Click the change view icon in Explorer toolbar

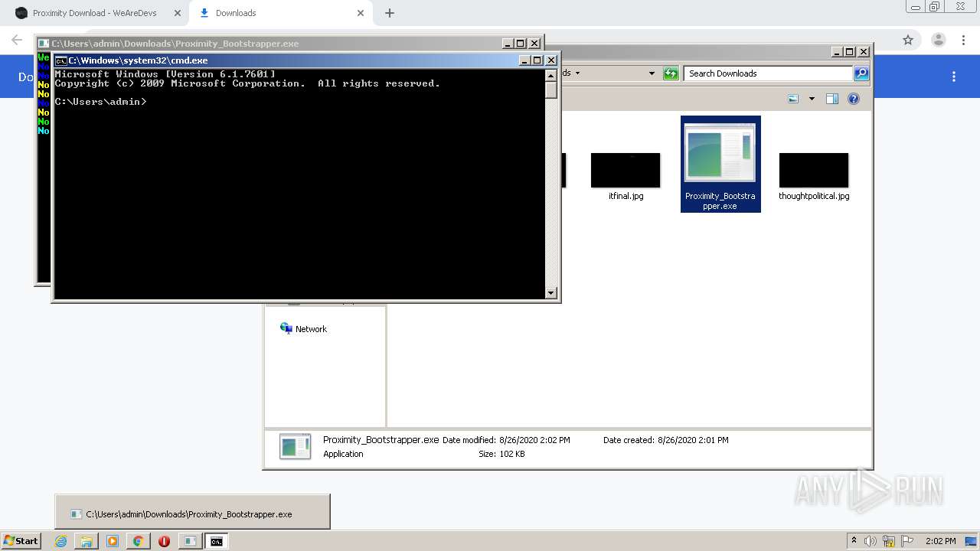[794, 99]
